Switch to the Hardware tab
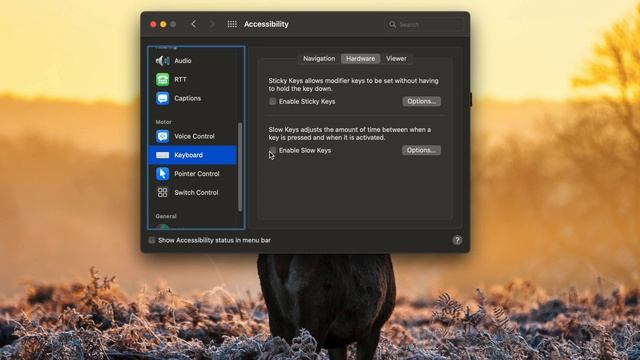Image resolution: width=640 pixels, height=360 pixels. click(360, 59)
